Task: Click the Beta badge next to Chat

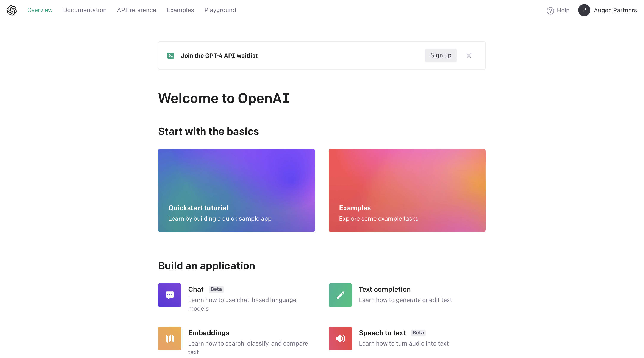Action: tap(216, 289)
